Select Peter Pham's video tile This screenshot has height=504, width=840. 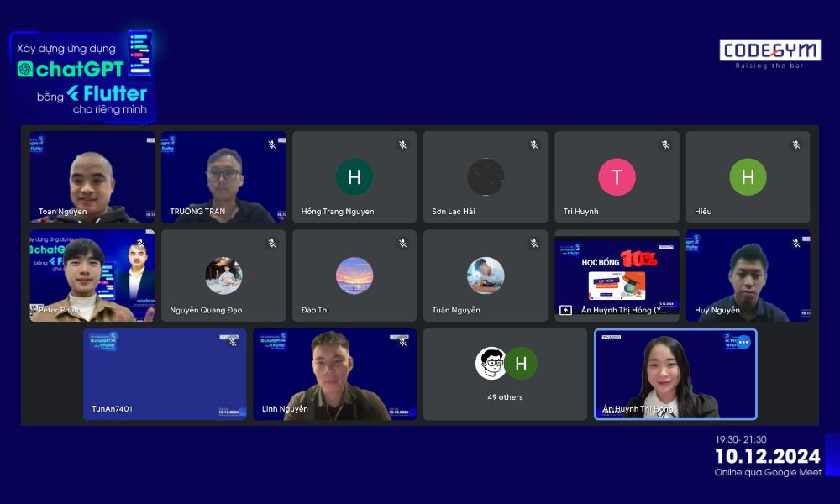coord(92,276)
